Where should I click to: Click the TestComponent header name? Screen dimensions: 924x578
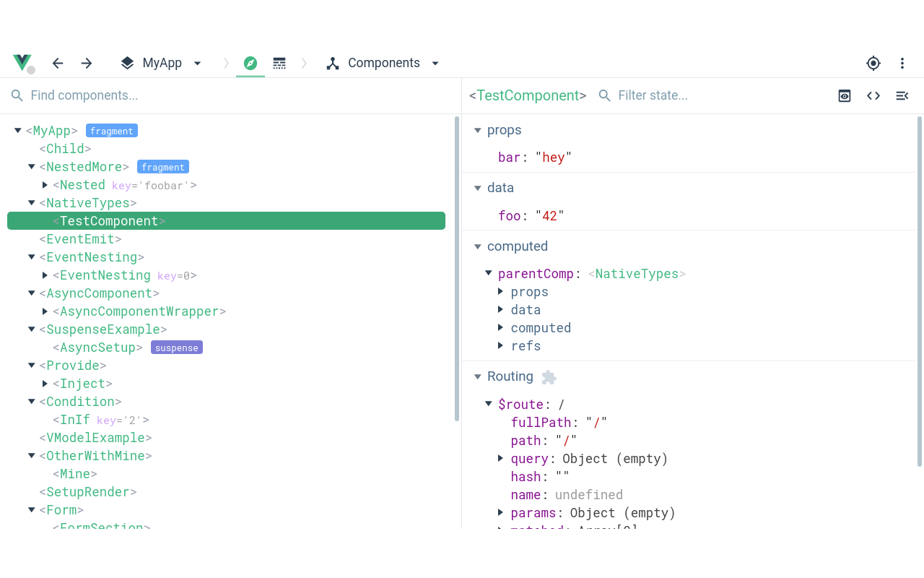[528, 95]
